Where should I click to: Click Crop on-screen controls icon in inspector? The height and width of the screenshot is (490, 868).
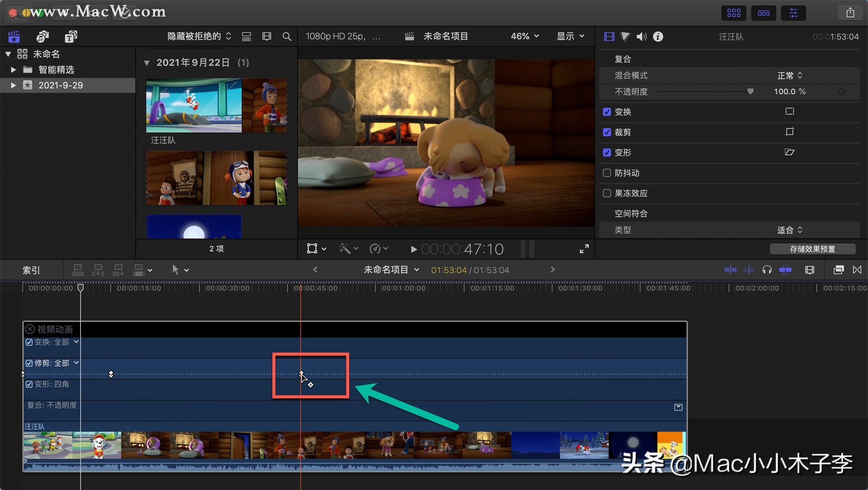(789, 132)
